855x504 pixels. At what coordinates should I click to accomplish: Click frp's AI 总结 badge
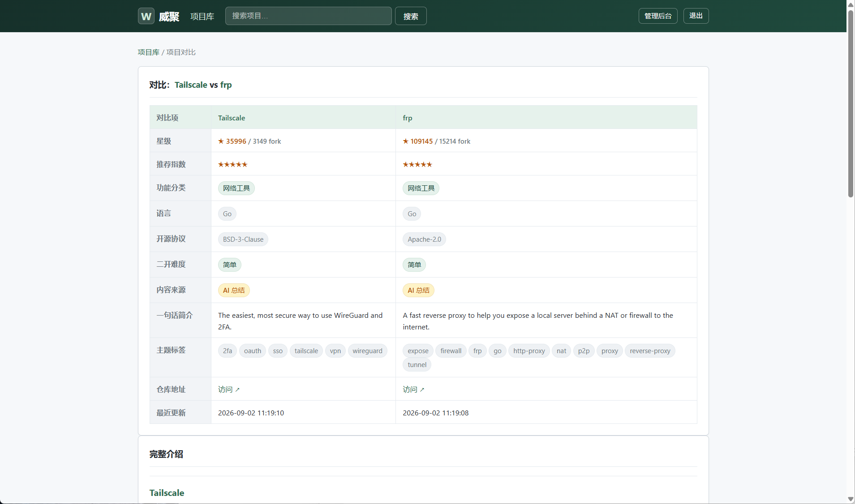point(418,290)
